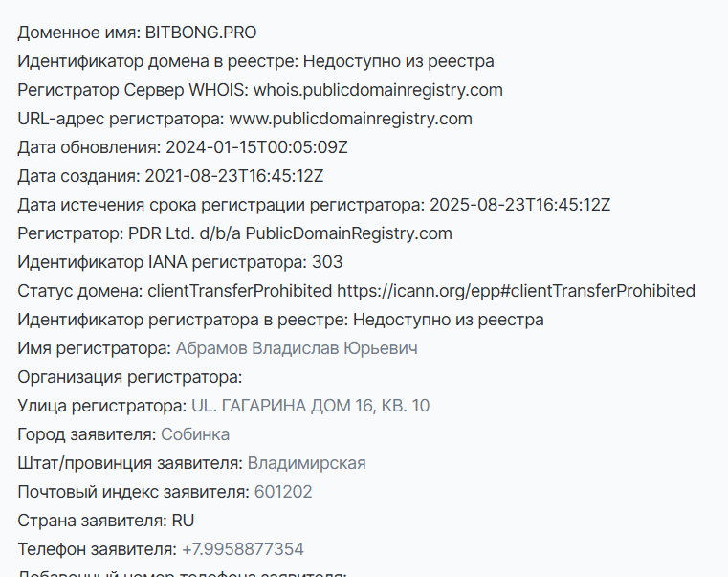Click the country value RU
The image size is (728, 577).
183,521
